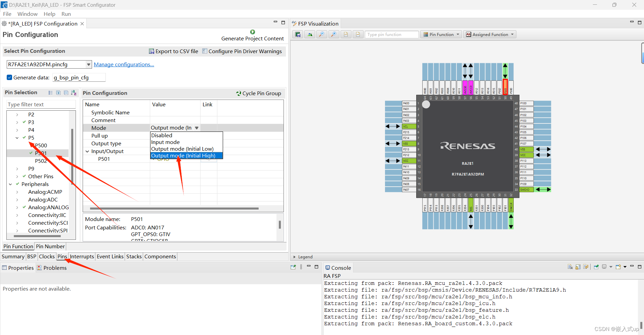This screenshot has height=335, width=644.
Task: Expand Analog:ACMP peripheral node
Action: [17, 192]
